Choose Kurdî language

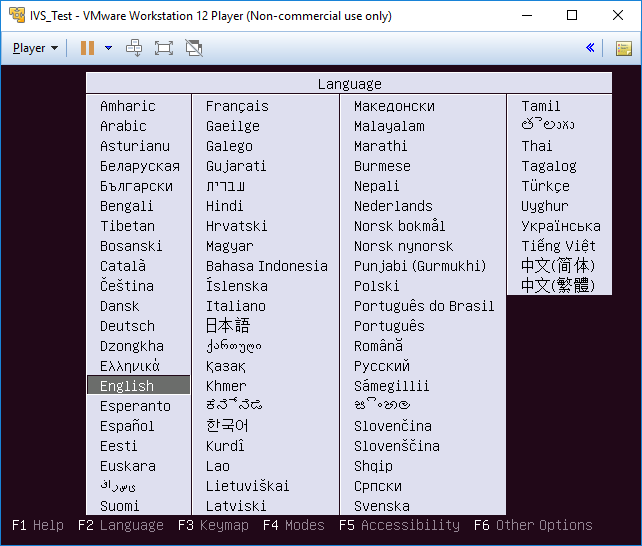(x=225, y=445)
